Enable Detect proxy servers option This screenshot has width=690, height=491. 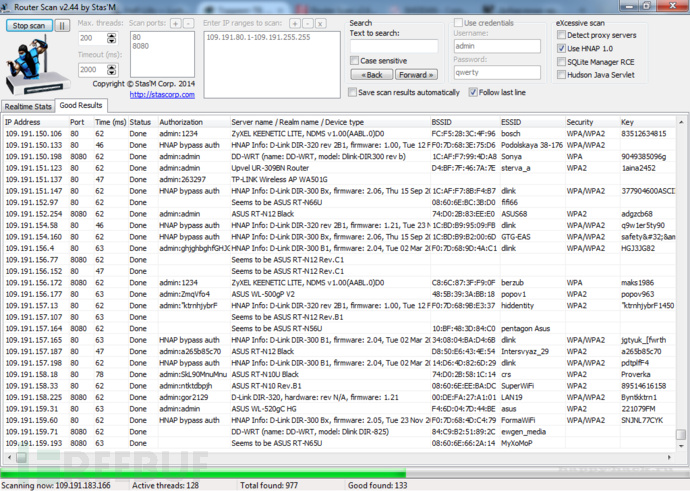(x=562, y=35)
